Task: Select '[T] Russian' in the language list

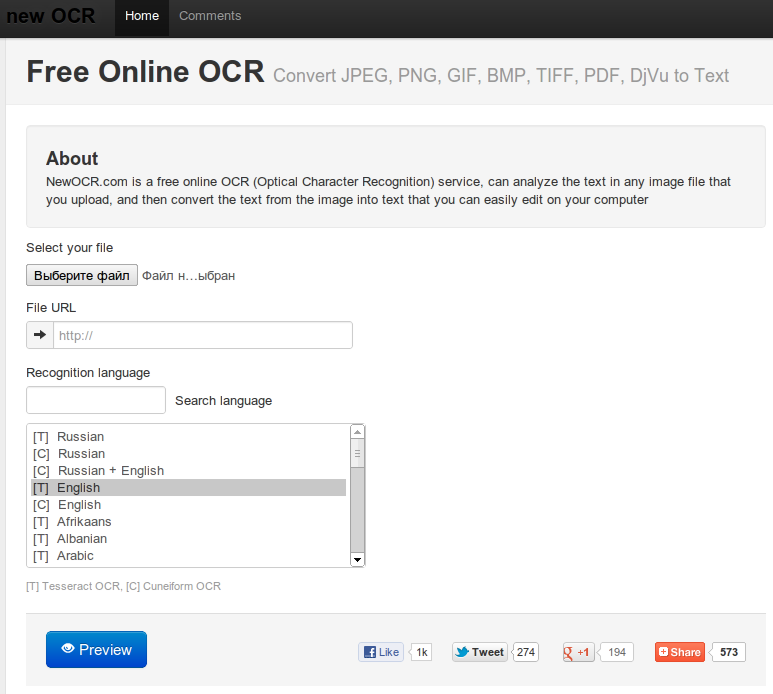Action: [x=188, y=437]
